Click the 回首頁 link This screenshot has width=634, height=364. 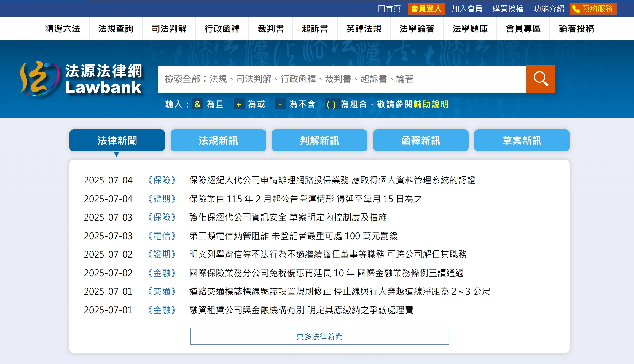tap(389, 9)
